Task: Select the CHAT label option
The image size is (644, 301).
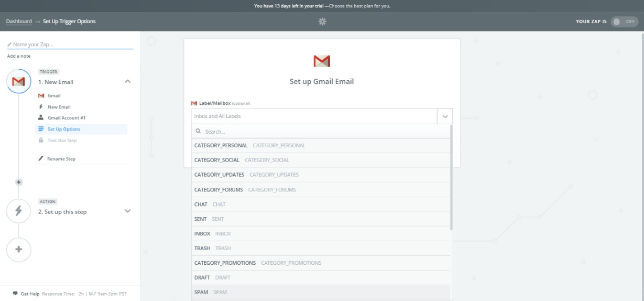Action: pyautogui.click(x=321, y=204)
